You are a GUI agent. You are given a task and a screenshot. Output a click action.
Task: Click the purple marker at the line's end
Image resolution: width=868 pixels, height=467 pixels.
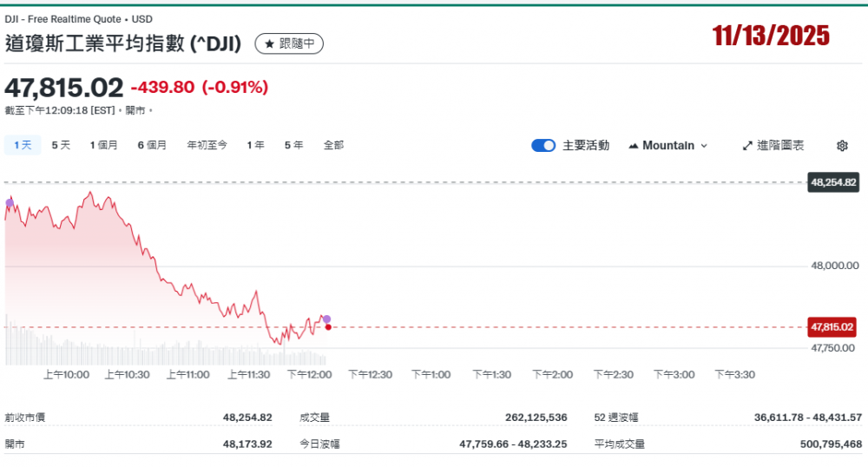click(x=326, y=319)
